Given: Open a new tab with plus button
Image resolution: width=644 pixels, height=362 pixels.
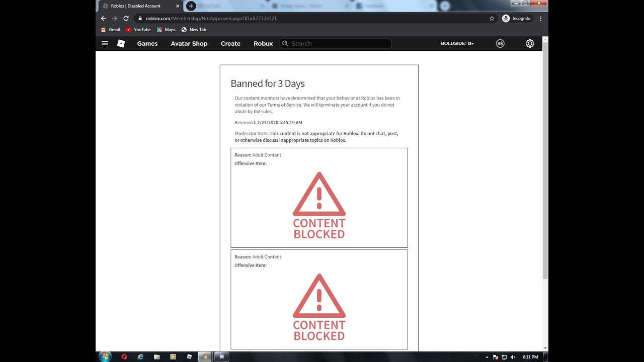Looking at the screenshot, I should [191, 6].
